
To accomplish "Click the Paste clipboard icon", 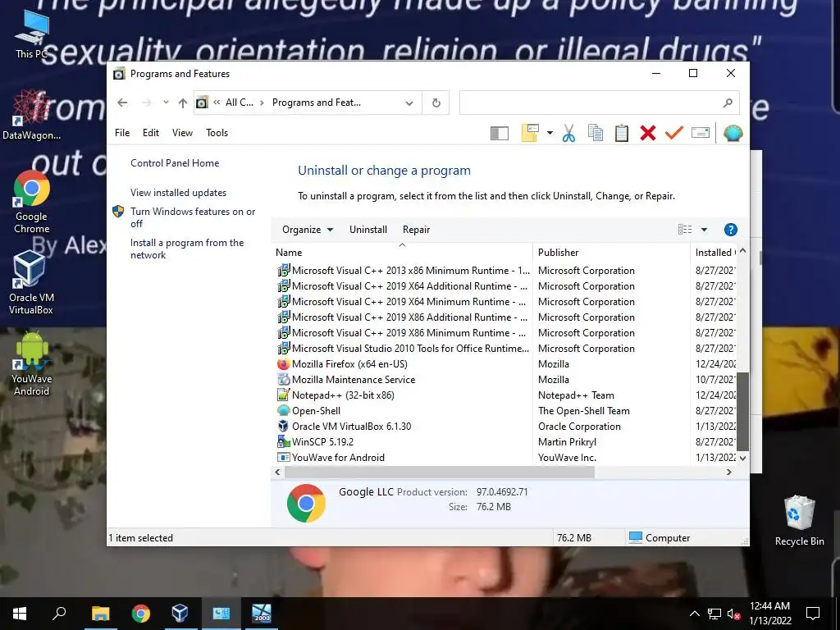I will (x=622, y=133).
